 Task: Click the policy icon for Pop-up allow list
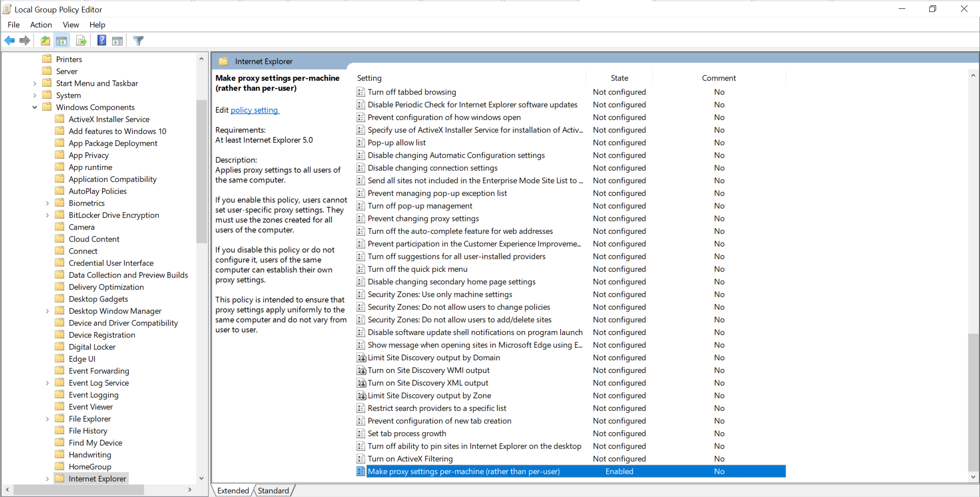click(x=361, y=142)
